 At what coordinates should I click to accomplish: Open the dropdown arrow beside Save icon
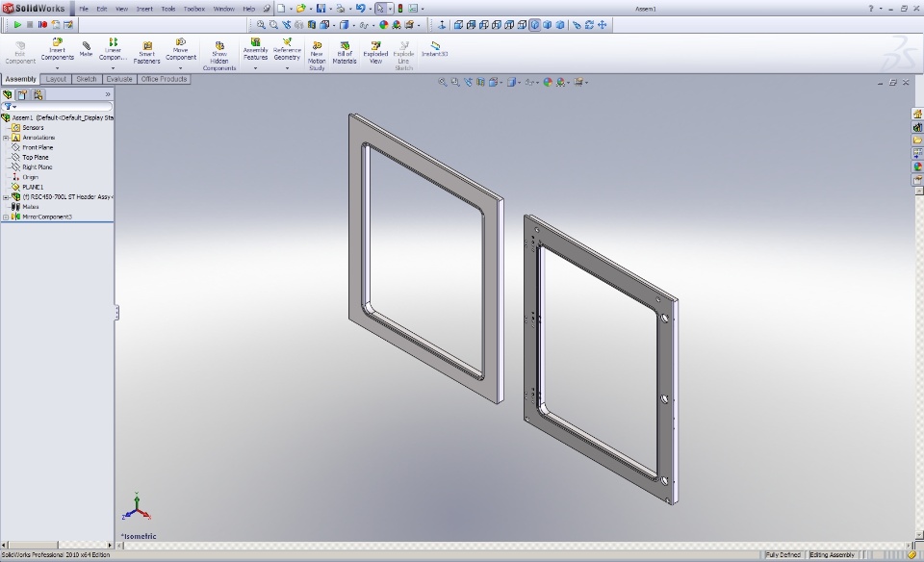click(x=330, y=9)
